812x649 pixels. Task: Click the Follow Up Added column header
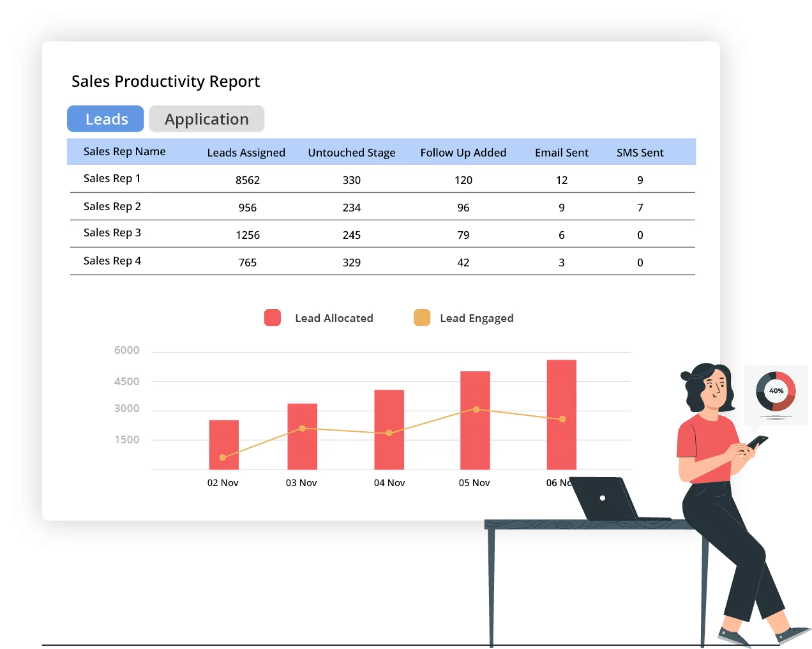tap(463, 153)
